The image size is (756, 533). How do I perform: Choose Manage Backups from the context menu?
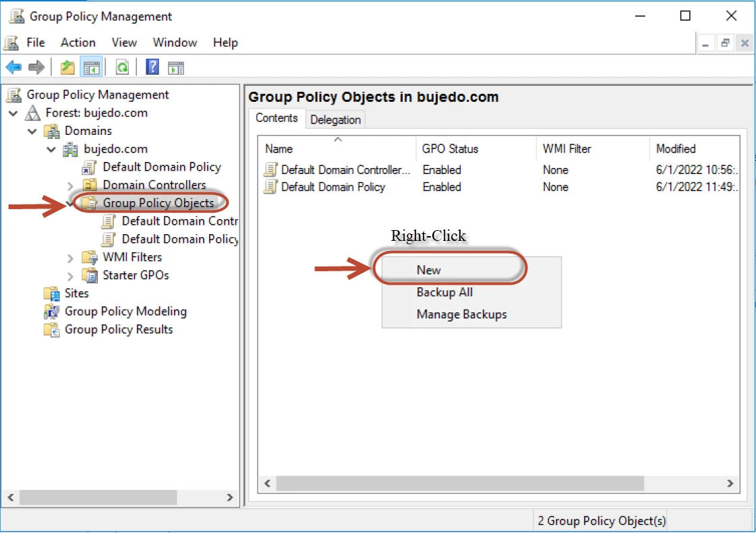click(471, 314)
